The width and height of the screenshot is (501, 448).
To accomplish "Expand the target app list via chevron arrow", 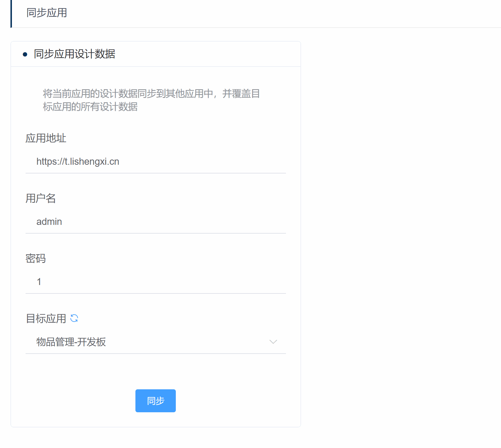I will click(273, 342).
